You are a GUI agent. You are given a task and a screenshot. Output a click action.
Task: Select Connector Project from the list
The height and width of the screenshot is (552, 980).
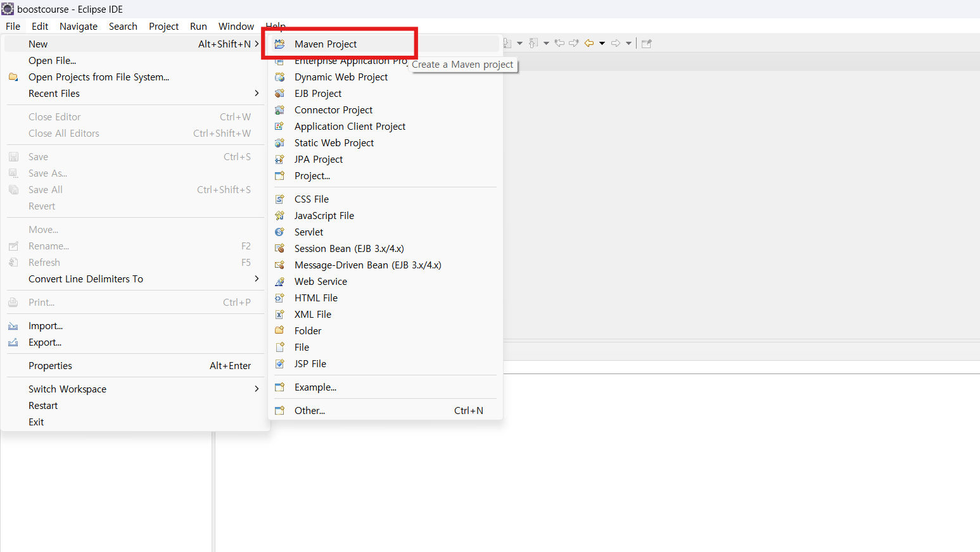(x=385, y=110)
